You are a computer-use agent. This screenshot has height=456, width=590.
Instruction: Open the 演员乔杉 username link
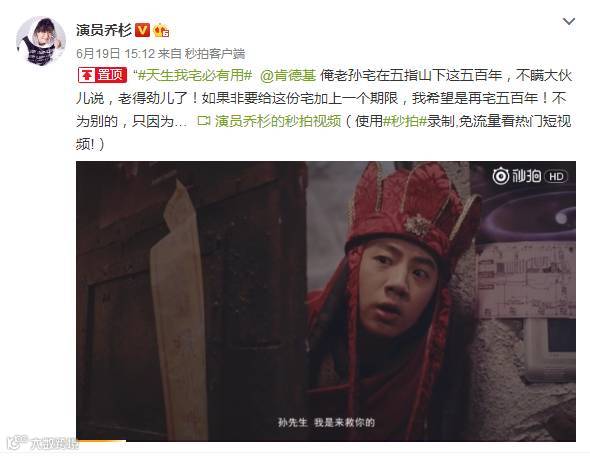click(x=104, y=30)
